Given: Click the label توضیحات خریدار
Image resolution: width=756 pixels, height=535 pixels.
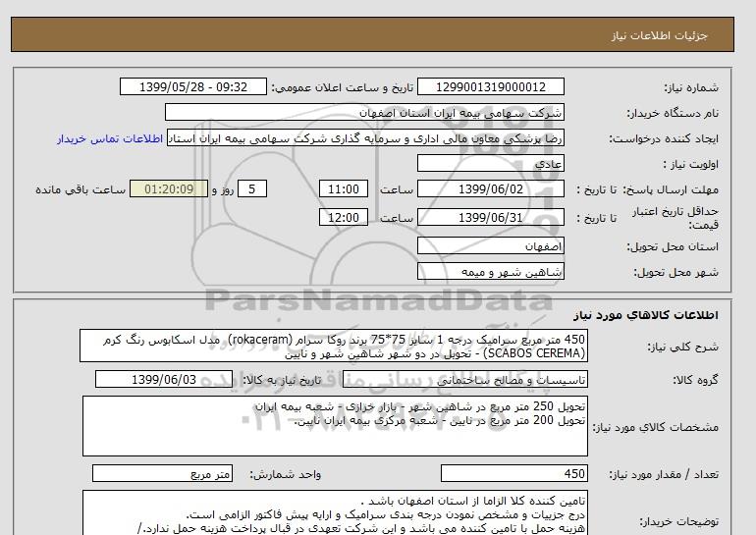Looking at the screenshot, I should (x=678, y=521).
